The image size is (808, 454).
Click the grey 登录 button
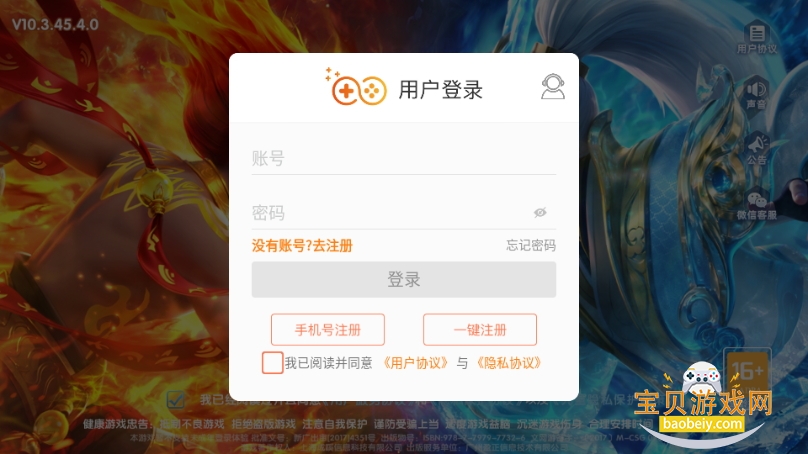pyautogui.click(x=403, y=279)
